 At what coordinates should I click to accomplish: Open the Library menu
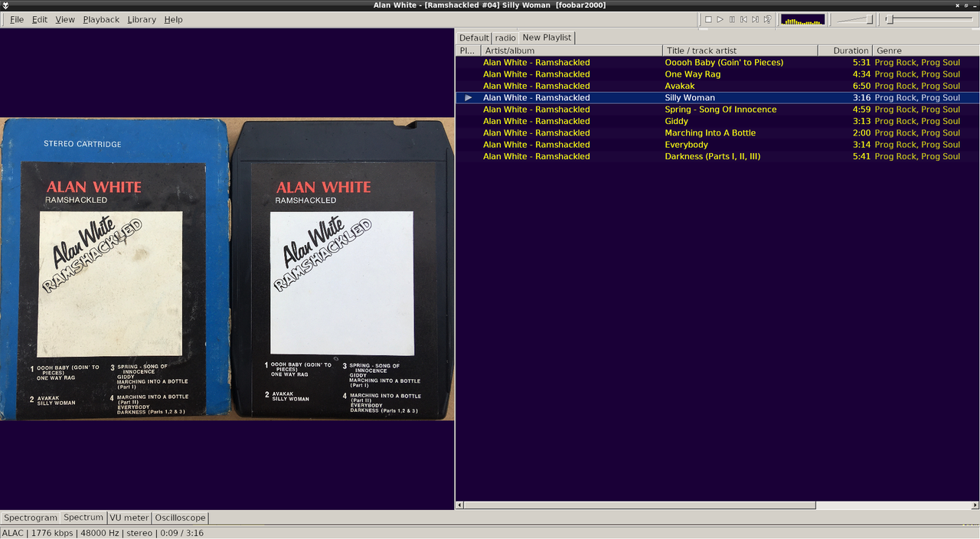[142, 19]
